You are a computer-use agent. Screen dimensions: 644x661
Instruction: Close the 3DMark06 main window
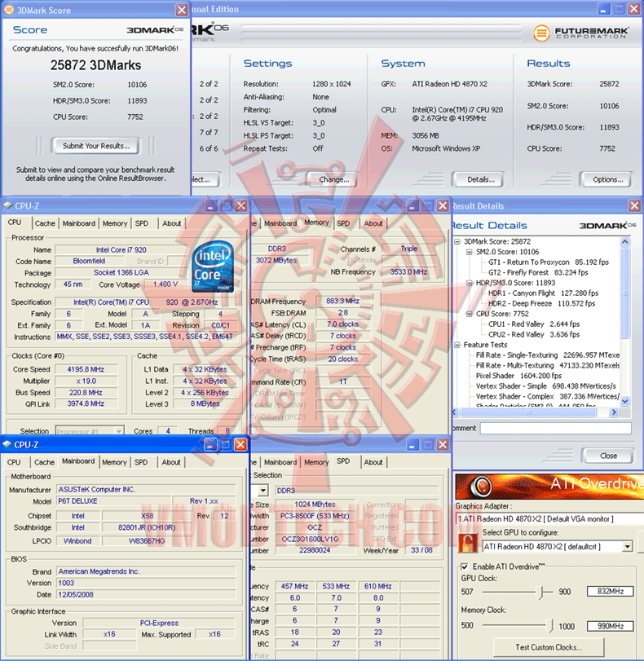(634, 9)
